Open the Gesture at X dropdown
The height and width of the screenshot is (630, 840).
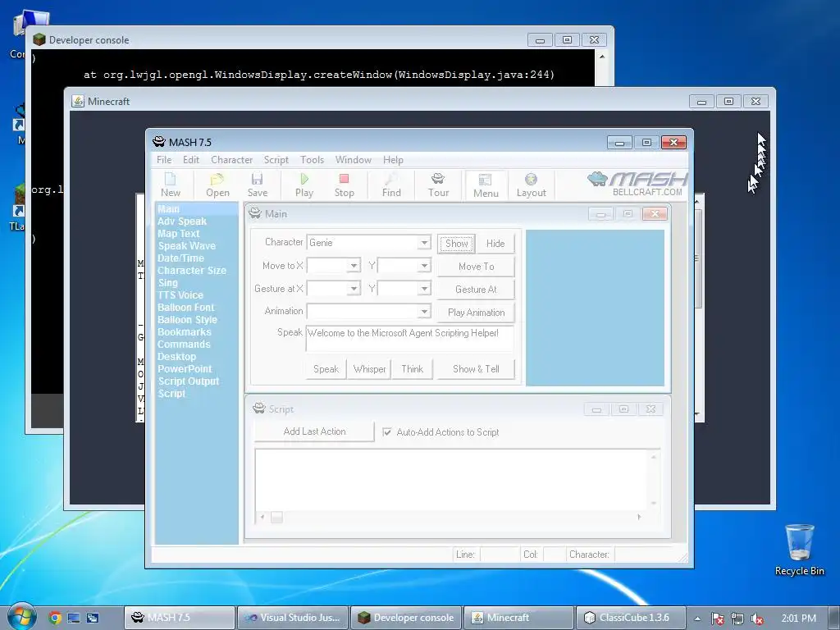click(x=354, y=289)
